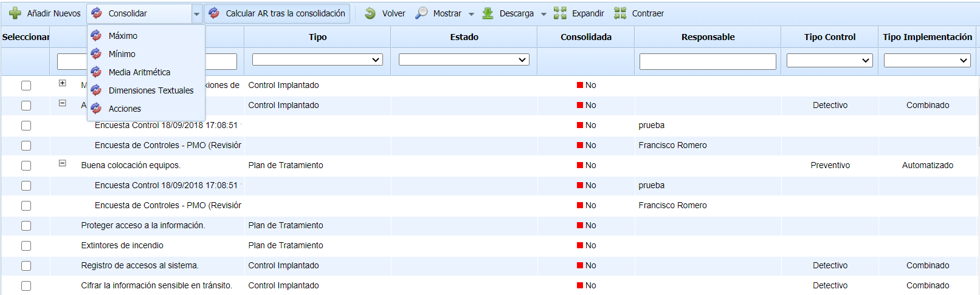The width and height of the screenshot is (980, 295).
Task: Tick the checkbox for Buena colocación equipos
Action: 26,166
